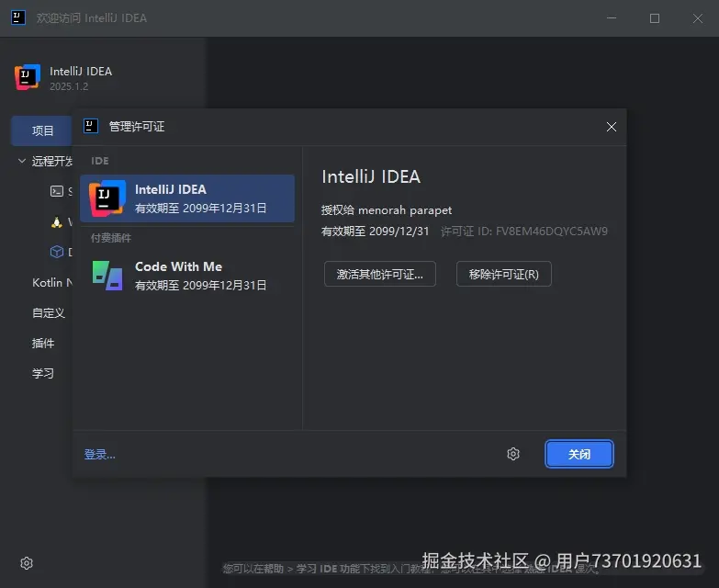
Task: Click the IJ icon beside 管理许可证 title
Action: 91,126
